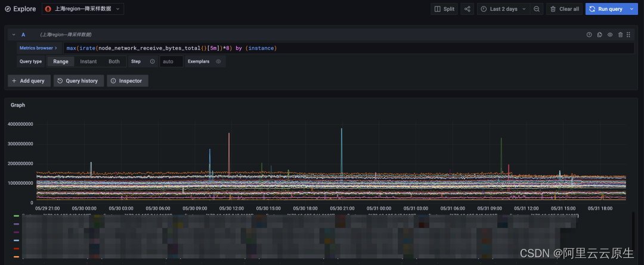Open the query Inspector
Viewport: 644px width, 265px height.
point(128,81)
